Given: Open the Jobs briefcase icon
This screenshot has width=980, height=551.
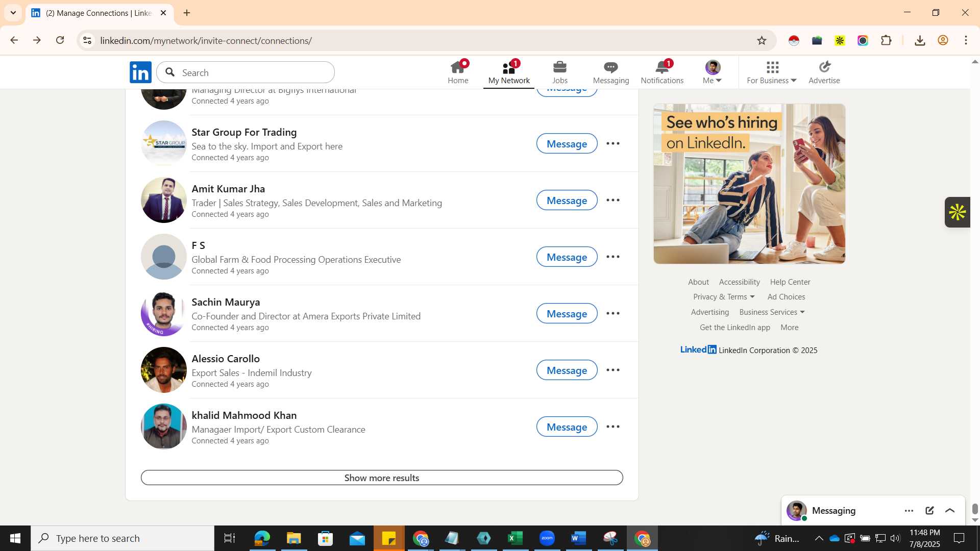Looking at the screenshot, I should point(560,72).
